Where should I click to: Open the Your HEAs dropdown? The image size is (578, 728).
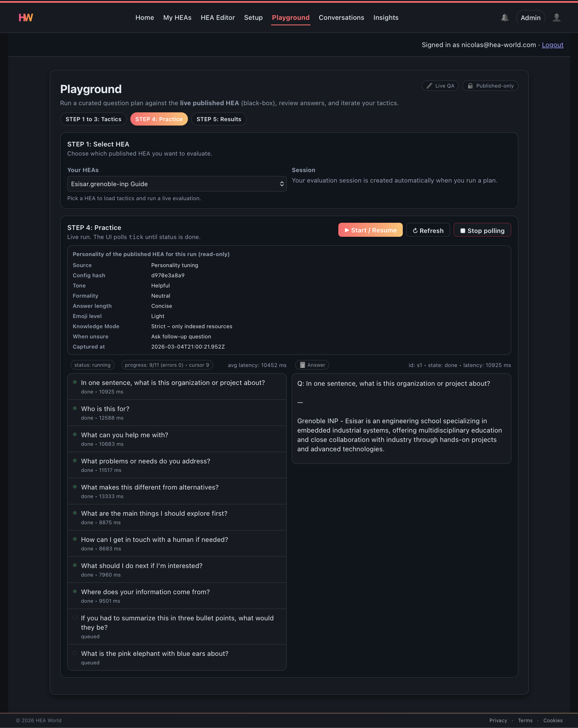[177, 184]
